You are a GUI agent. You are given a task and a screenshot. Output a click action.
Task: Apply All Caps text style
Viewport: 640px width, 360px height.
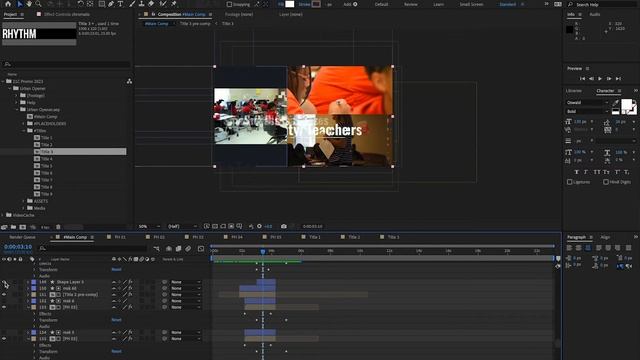coord(597,172)
